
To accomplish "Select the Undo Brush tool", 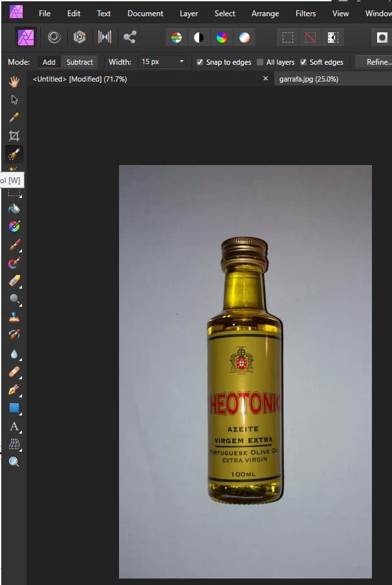I will point(14,335).
